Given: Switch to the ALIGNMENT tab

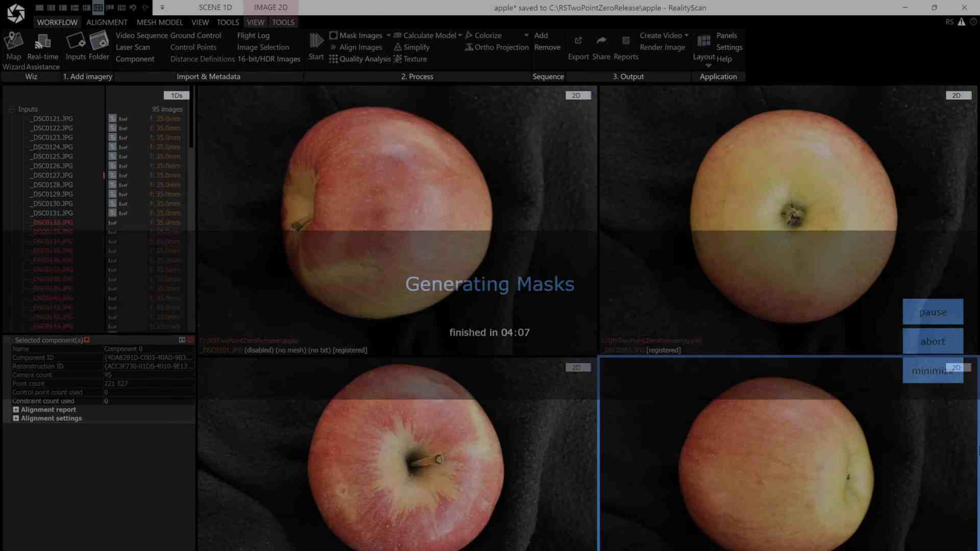Looking at the screenshot, I should 107,22.
